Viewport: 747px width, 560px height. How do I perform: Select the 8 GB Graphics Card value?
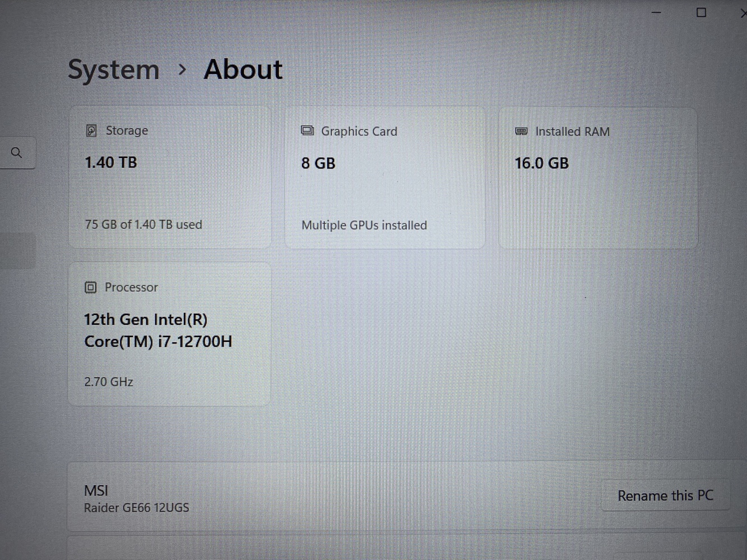[x=318, y=163]
